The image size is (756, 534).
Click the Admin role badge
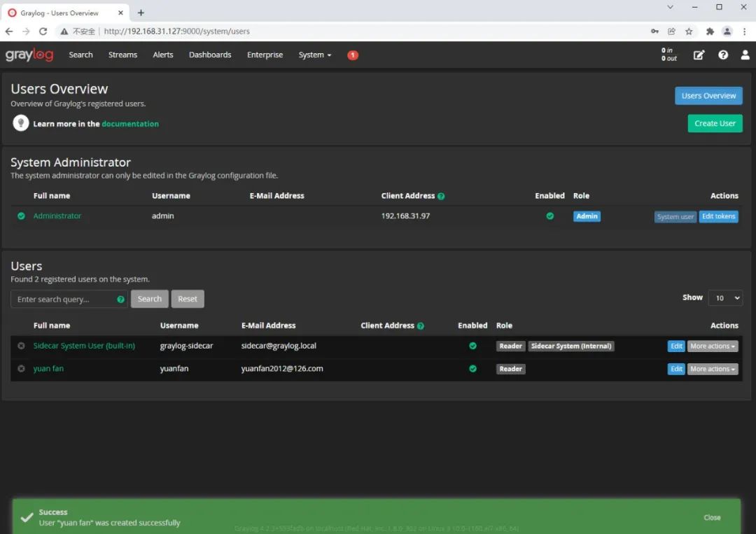click(587, 216)
